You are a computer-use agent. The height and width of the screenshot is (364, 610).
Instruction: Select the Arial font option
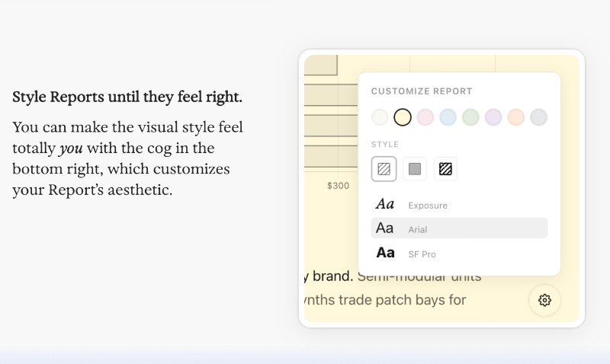pos(459,228)
